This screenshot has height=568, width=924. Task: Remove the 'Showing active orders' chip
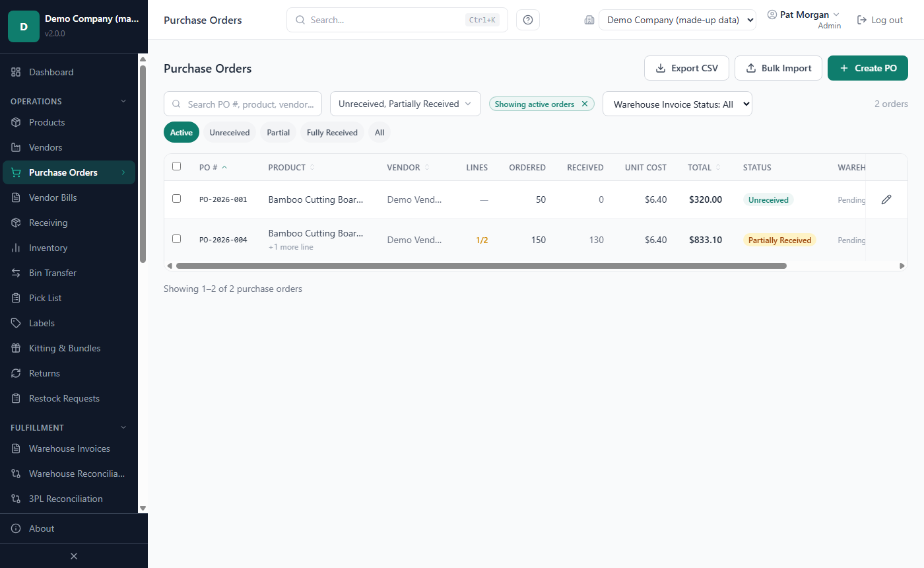585,104
